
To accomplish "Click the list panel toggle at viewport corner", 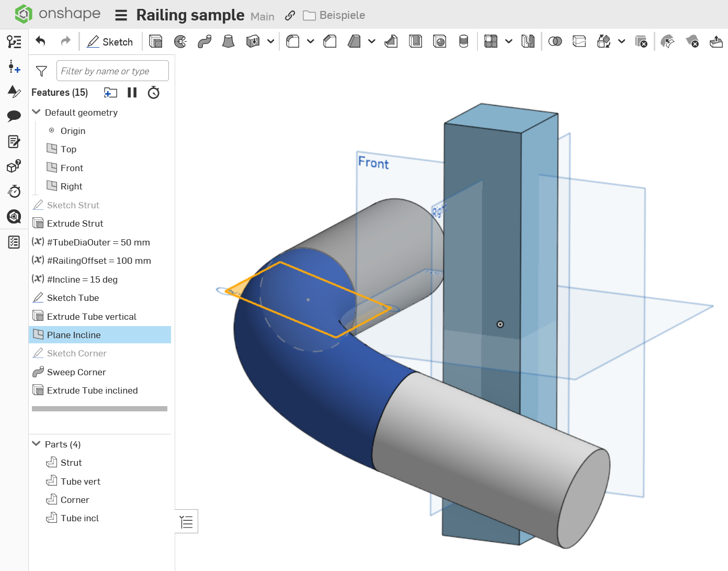I will (x=186, y=521).
